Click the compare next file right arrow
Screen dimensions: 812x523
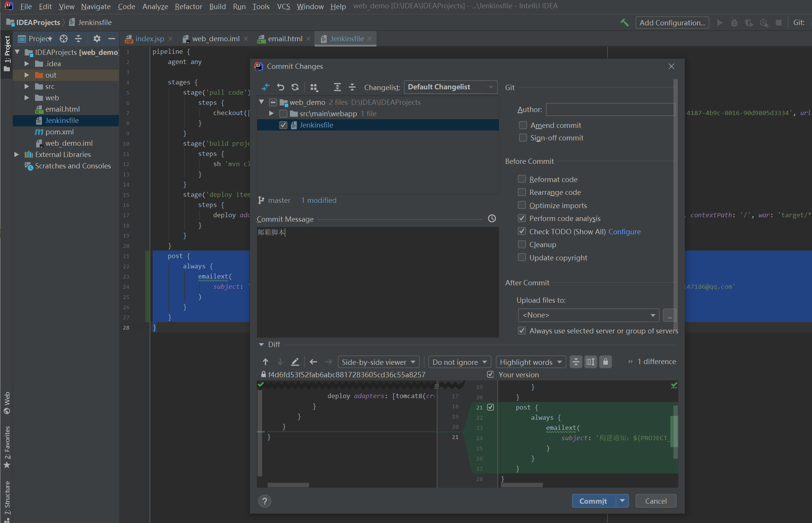(x=328, y=362)
